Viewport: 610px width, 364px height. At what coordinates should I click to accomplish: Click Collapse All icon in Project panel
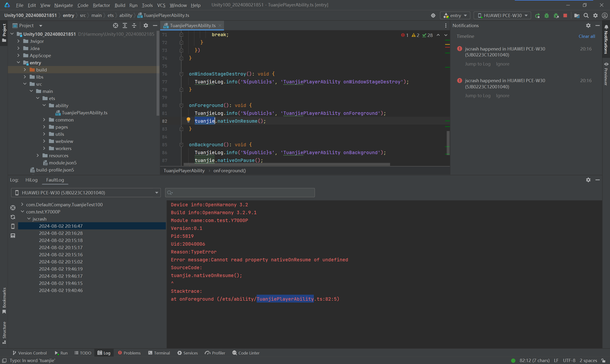tap(134, 25)
